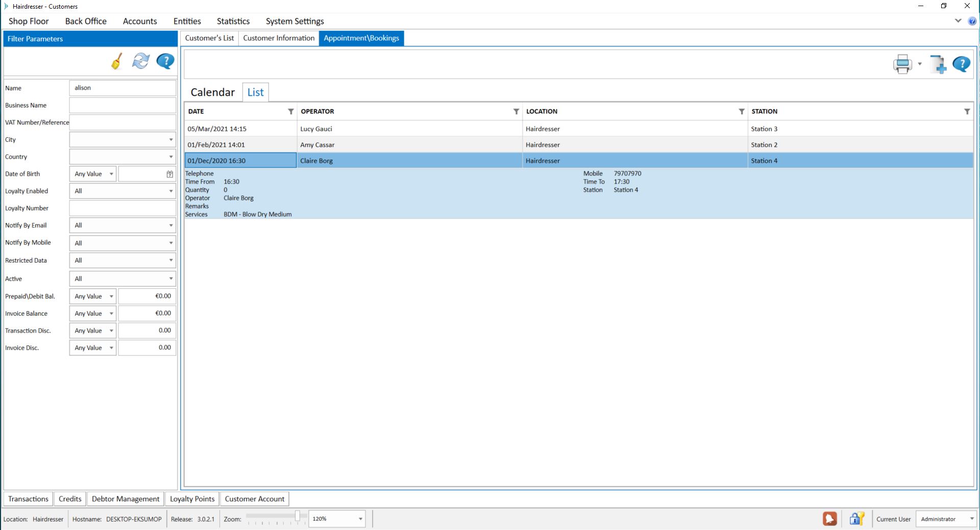Open the Statistics menu
Viewport: 980px width, 530px height.
tap(233, 21)
